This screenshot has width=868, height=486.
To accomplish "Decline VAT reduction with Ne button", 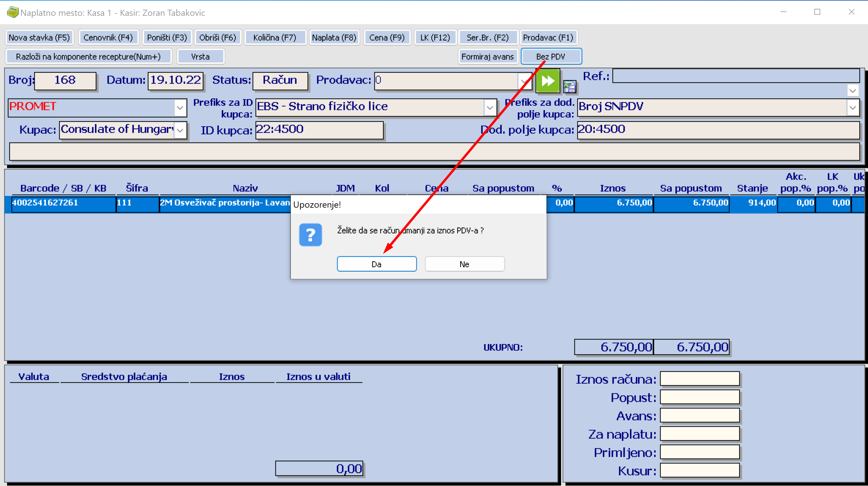I will 464,264.
